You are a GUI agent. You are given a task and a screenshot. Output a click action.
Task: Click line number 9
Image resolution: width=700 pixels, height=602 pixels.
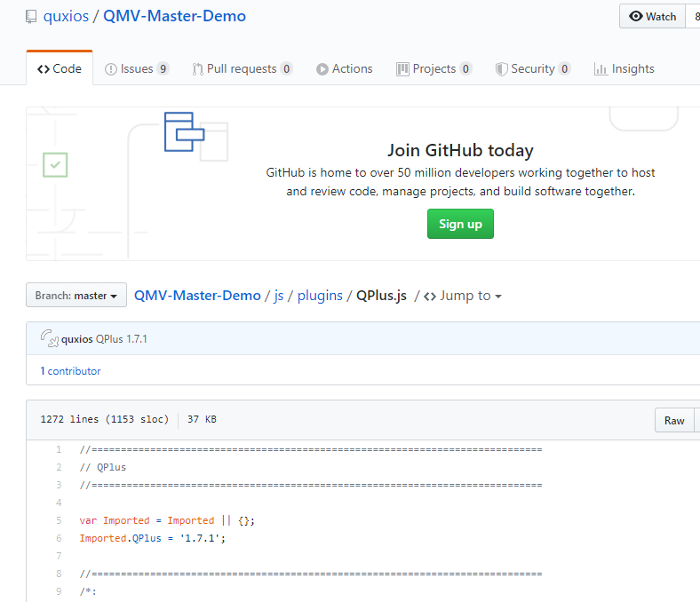click(x=59, y=591)
